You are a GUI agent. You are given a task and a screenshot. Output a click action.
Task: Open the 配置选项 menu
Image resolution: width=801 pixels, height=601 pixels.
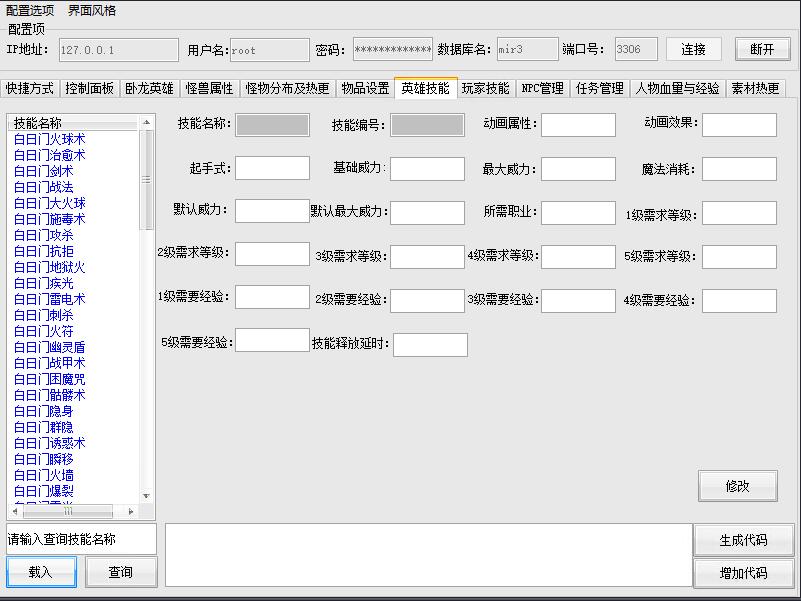pos(30,11)
